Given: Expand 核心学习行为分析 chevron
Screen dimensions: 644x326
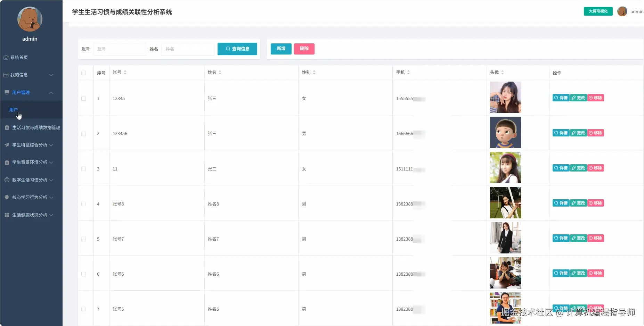Looking at the screenshot, I should 51,198.
